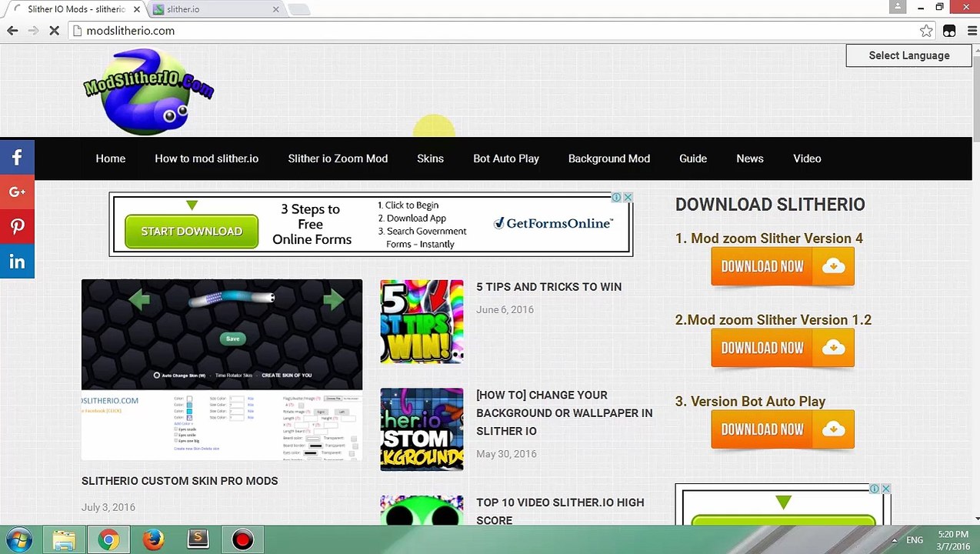Click the green Save button in skin preview
980x554 pixels.
click(232, 339)
